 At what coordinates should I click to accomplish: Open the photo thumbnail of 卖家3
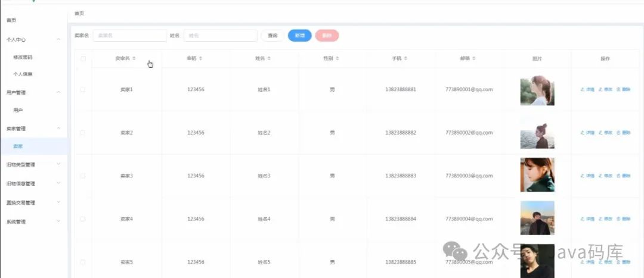(x=537, y=174)
